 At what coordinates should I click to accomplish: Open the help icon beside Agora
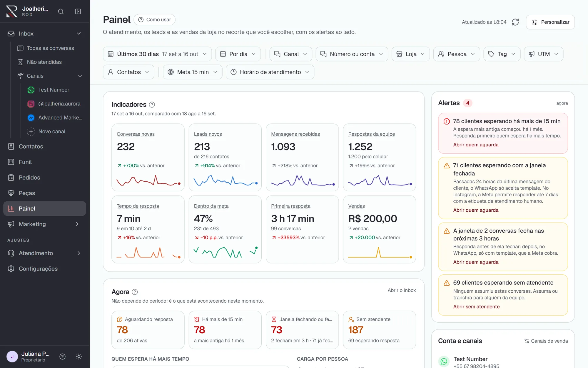click(135, 292)
